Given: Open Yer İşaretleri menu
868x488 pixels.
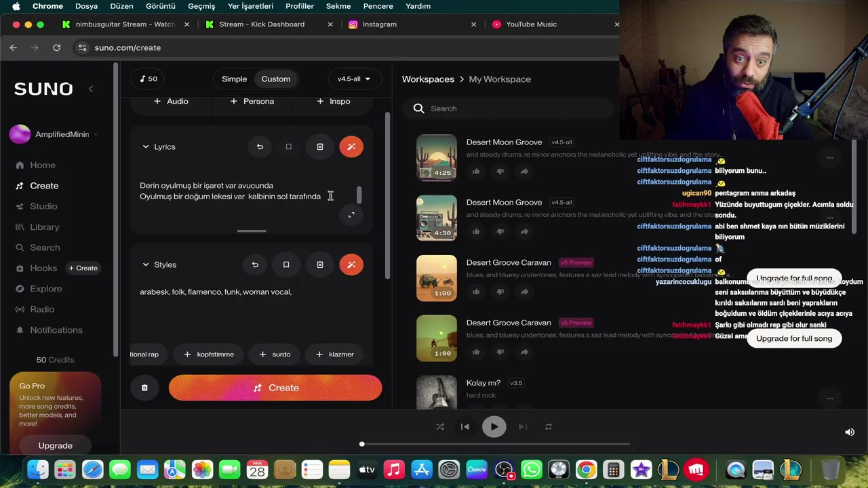Looking at the screenshot, I should pyautogui.click(x=251, y=6).
